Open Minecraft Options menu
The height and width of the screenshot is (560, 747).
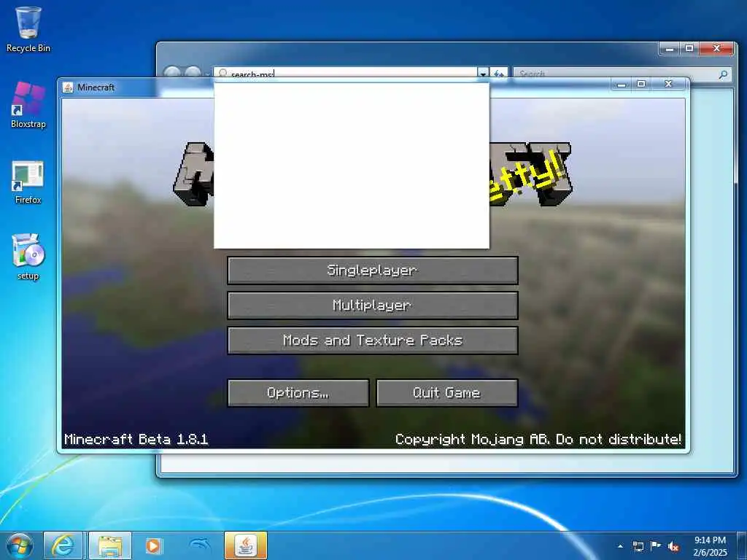click(x=298, y=393)
